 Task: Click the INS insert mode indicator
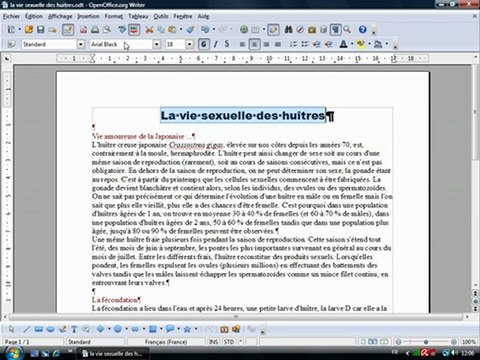[213, 342]
